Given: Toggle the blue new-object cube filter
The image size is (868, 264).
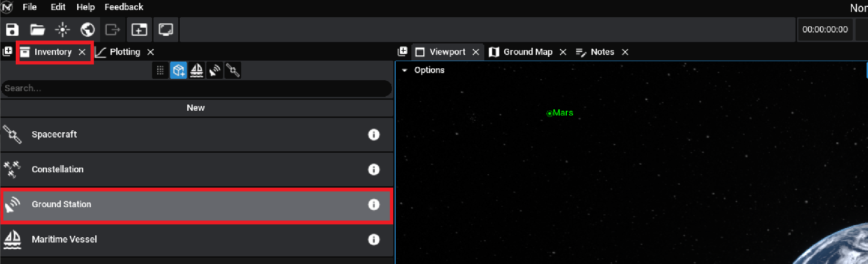Looking at the screenshot, I should pos(178,71).
